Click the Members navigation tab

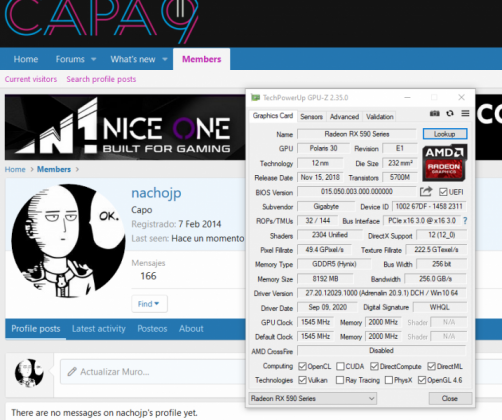click(x=201, y=59)
